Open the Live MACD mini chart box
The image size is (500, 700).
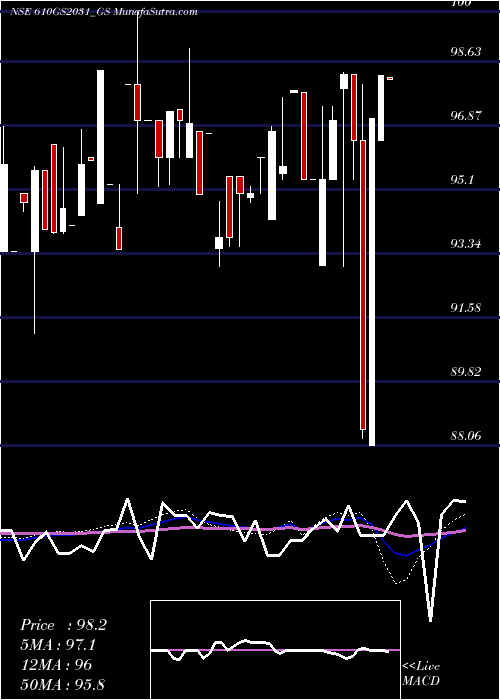click(x=275, y=650)
